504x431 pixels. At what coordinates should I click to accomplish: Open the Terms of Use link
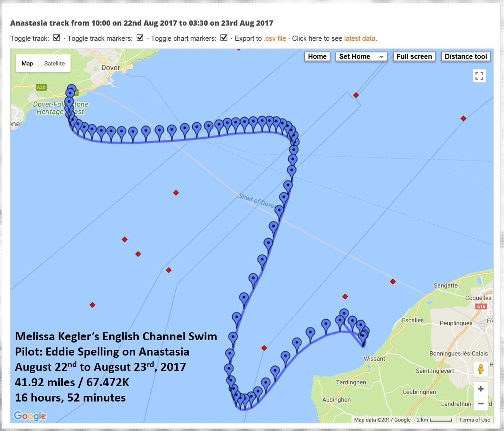[475, 420]
